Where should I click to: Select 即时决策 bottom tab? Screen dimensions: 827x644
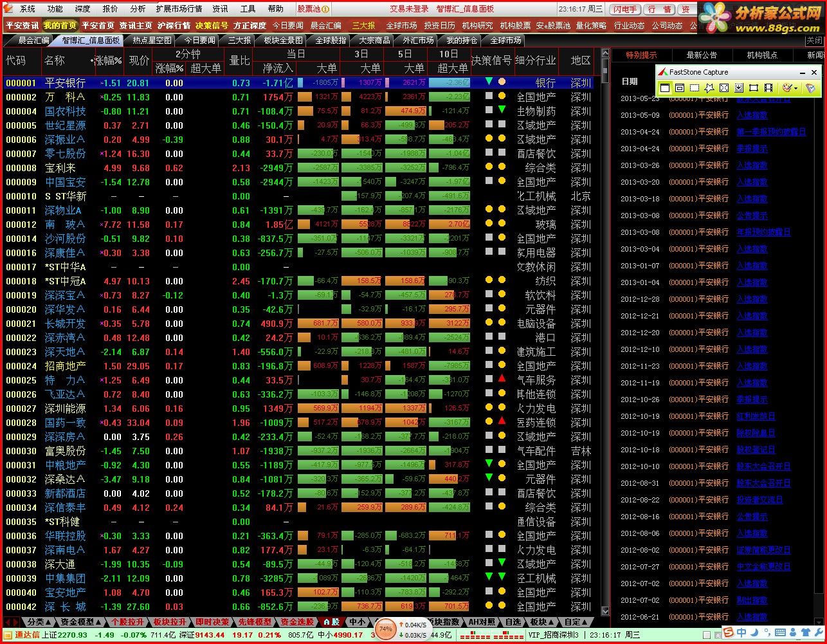point(212,622)
